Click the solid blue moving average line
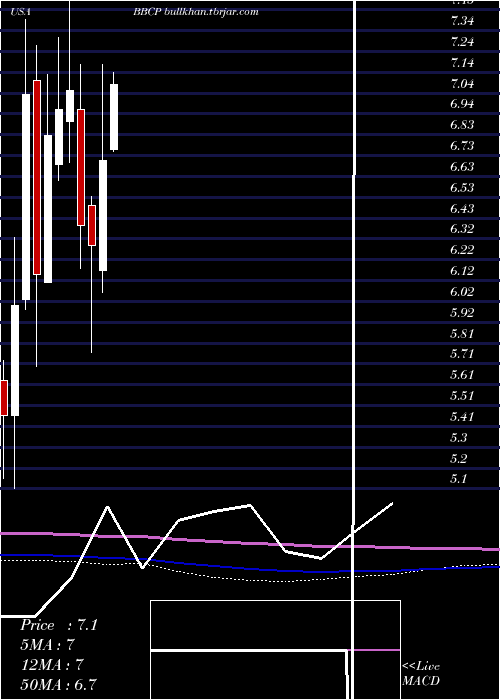This screenshot has height=700, width=500. pos(250,568)
